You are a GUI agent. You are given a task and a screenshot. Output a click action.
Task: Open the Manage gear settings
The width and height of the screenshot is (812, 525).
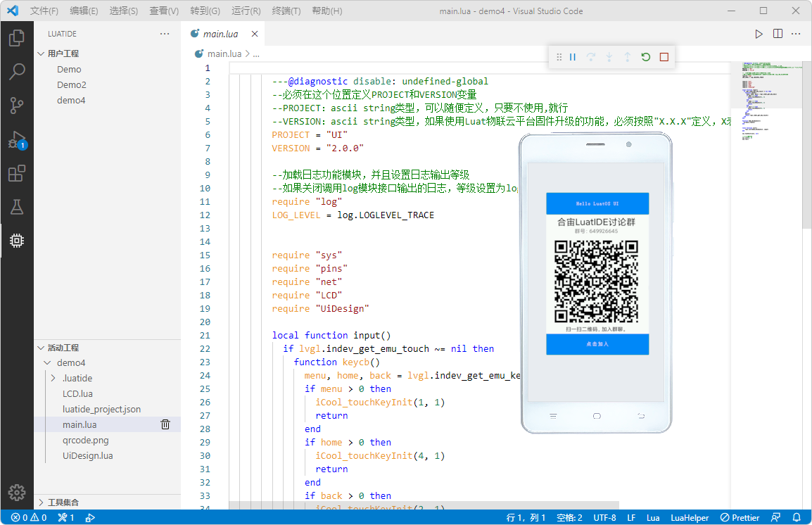pyautogui.click(x=17, y=493)
